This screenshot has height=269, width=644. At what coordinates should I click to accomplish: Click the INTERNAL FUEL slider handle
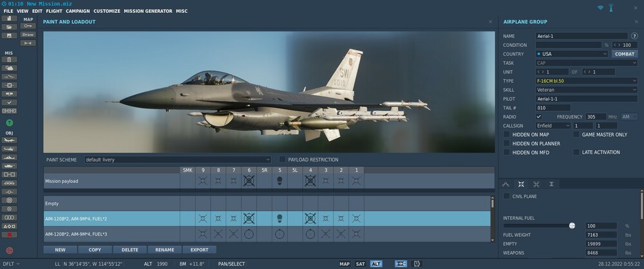(x=572, y=225)
